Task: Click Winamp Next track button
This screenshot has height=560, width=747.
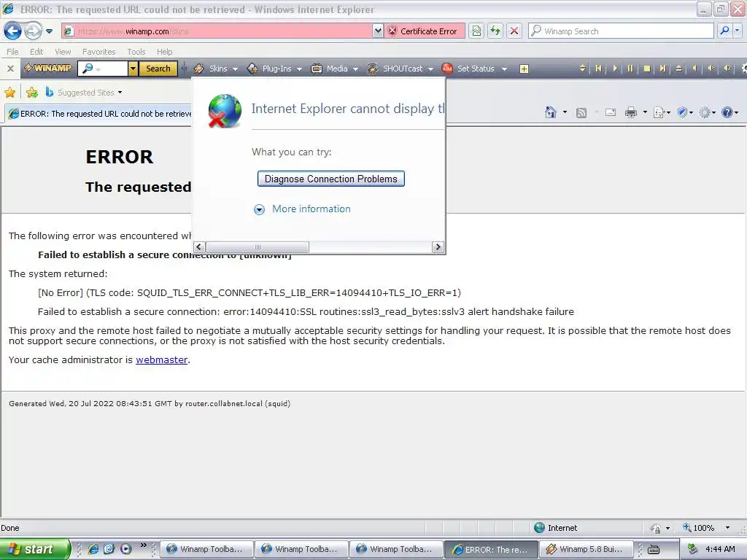Action: pyautogui.click(x=662, y=69)
